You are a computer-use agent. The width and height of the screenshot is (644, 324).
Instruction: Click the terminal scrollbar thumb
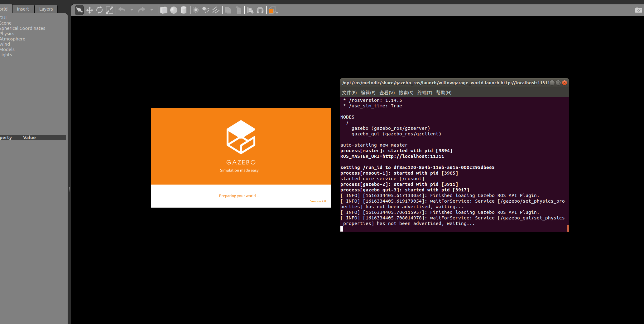tap(568, 228)
